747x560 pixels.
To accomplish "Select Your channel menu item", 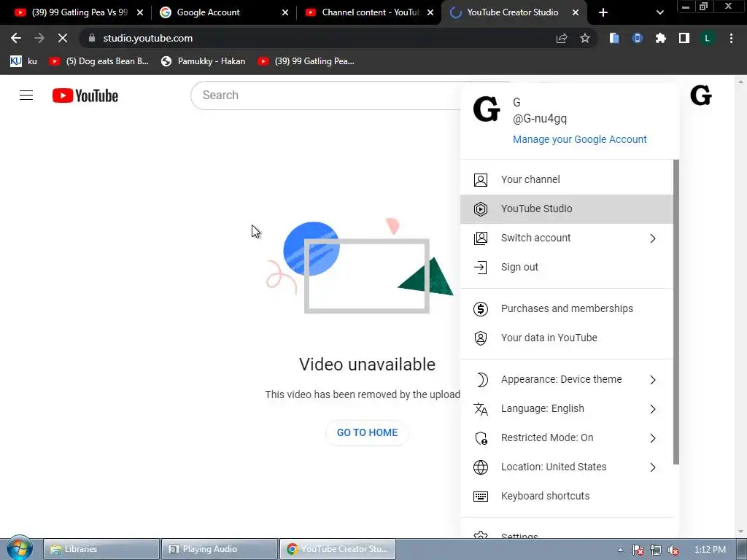I will tap(566, 180).
